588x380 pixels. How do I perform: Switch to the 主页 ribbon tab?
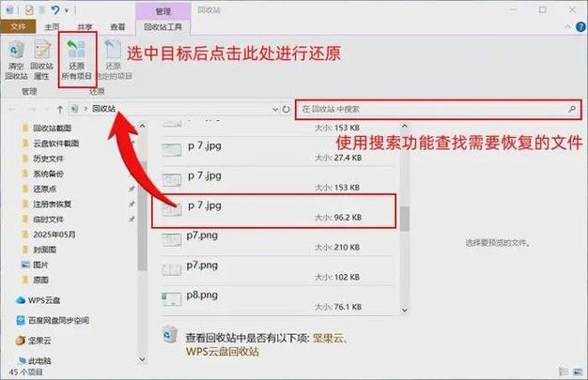52,26
